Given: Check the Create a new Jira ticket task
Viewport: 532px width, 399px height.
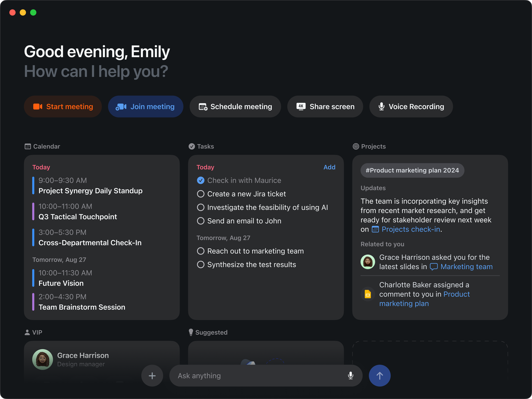Looking at the screenshot, I should click(x=201, y=194).
